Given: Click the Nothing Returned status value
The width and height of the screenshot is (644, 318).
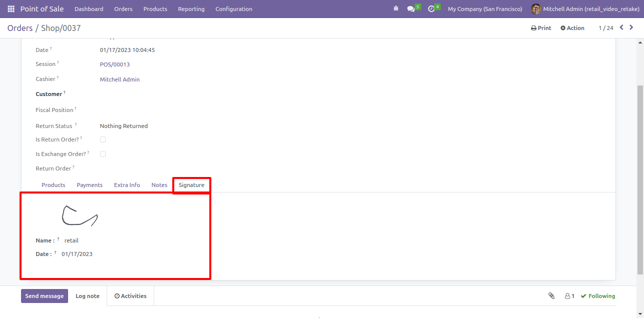Looking at the screenshot, I should click(124, 126).
